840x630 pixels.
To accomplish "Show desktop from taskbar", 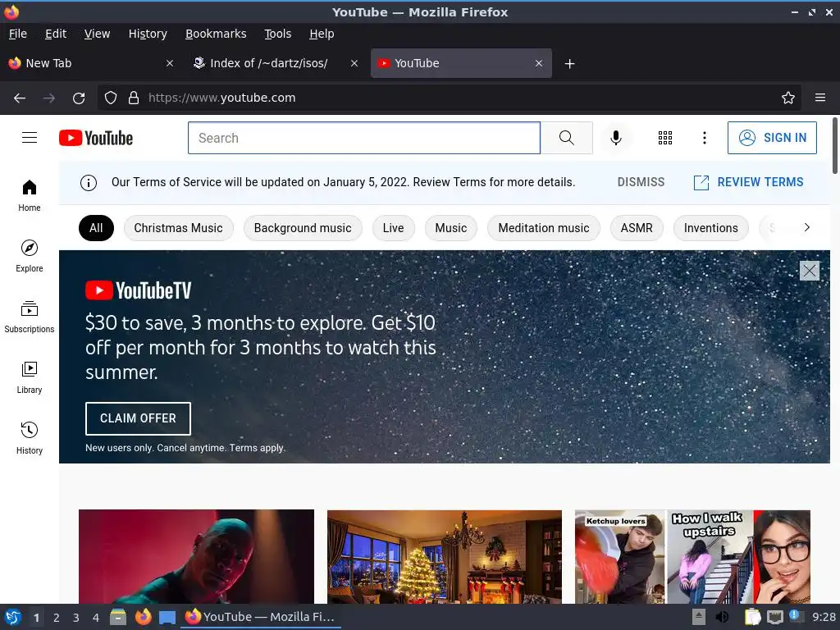I will pos(167,617).
